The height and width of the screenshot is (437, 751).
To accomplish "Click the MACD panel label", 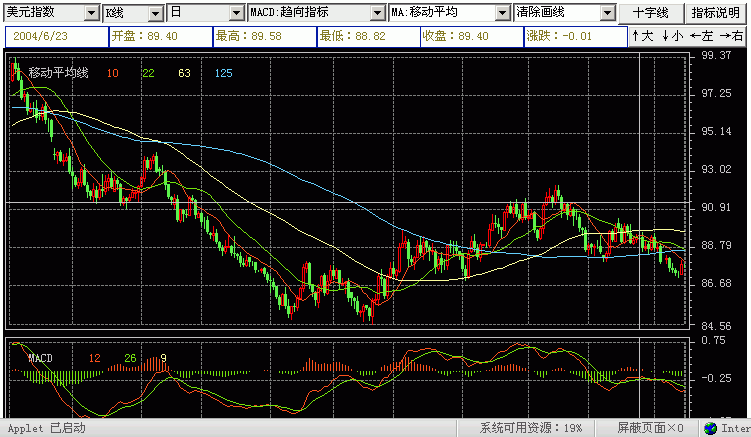I will [x=40, y=358].
